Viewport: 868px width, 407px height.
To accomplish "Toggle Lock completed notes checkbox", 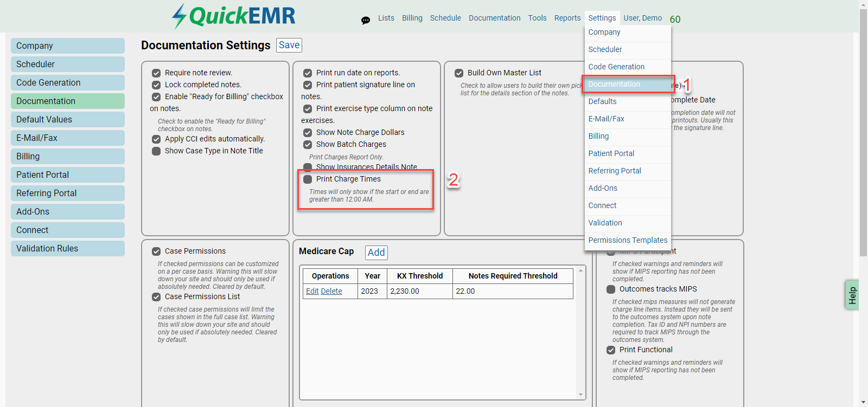I will [156, 85].
